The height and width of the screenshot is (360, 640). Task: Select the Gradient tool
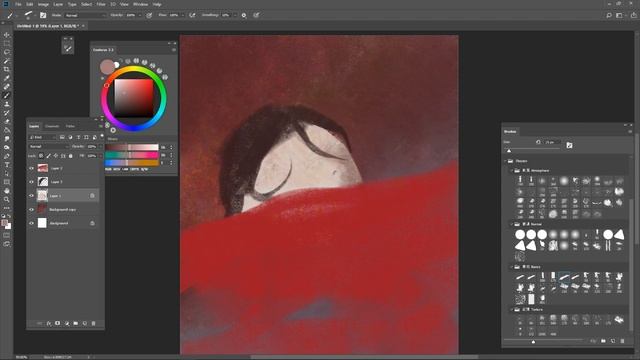pos(7,130)
